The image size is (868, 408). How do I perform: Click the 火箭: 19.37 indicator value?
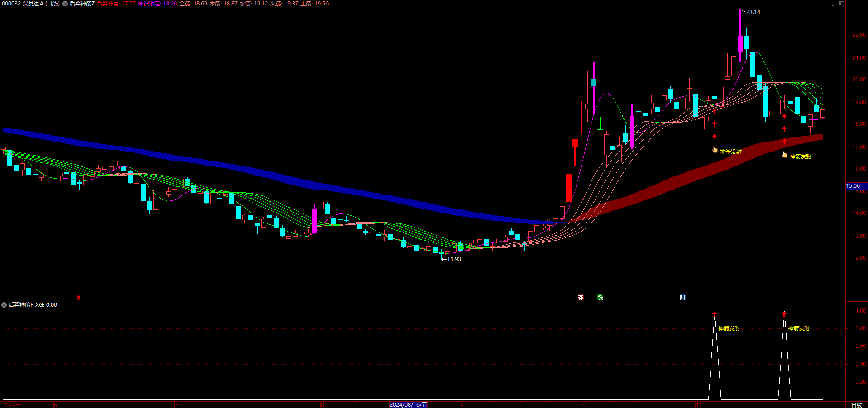click(x=284, y=4)
